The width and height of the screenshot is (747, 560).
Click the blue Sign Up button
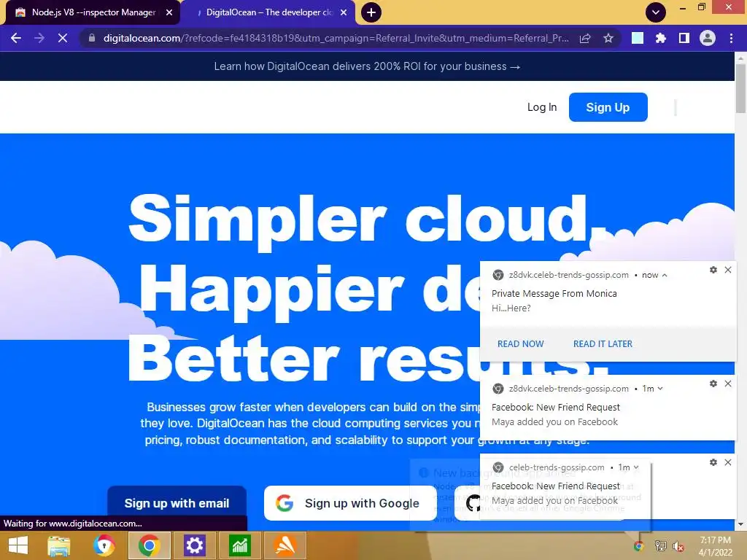pyautogui.click(x=608, y=107)
